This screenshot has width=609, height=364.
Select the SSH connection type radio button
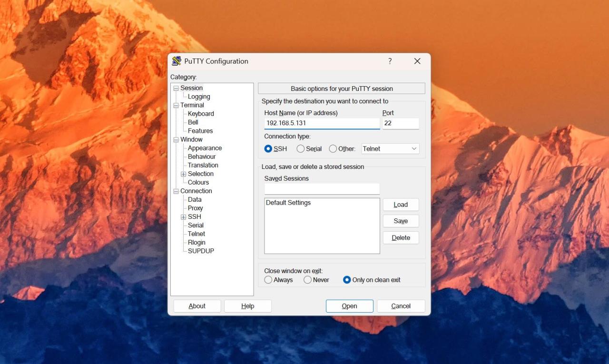pos(268,149)
